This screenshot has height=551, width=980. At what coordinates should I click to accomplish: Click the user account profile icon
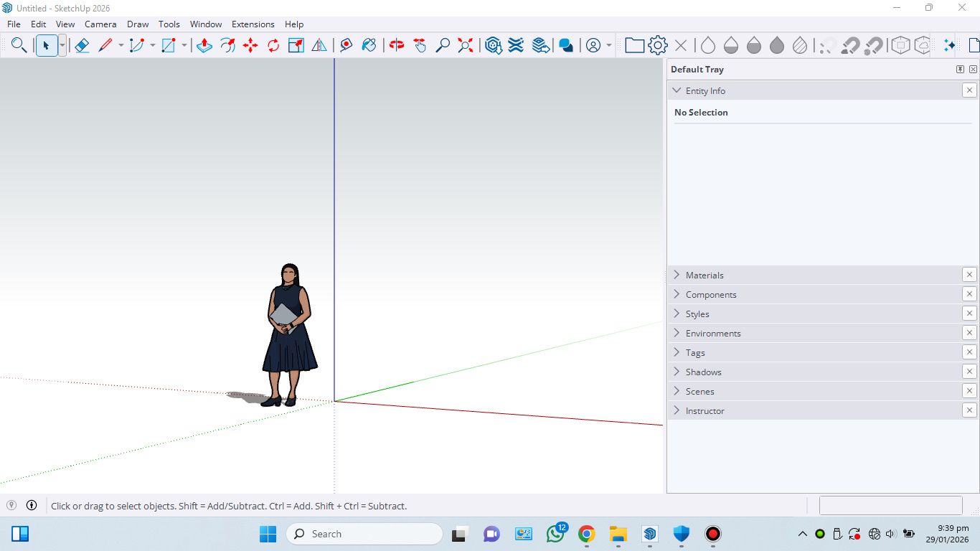pyautogui.click(x=593, y=45)
